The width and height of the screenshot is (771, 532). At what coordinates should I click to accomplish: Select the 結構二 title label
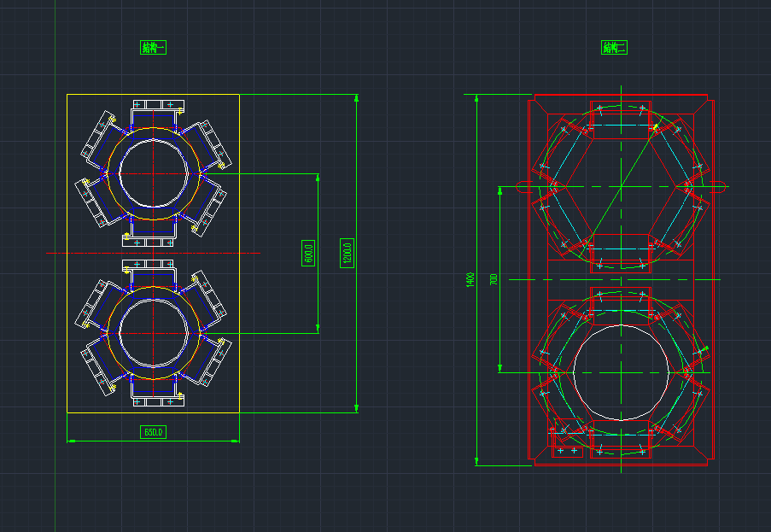click(614, 48)
